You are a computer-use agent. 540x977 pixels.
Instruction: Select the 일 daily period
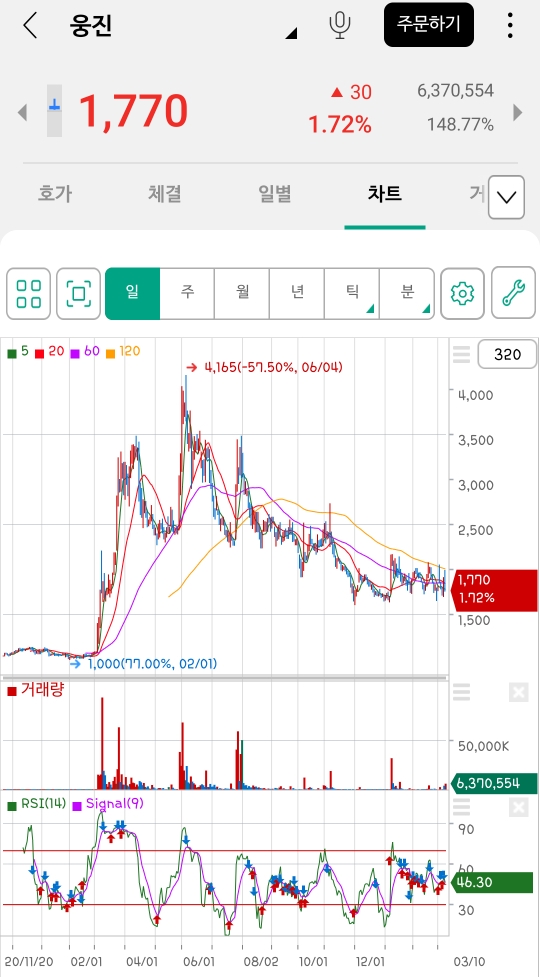[x=133, y=293]
